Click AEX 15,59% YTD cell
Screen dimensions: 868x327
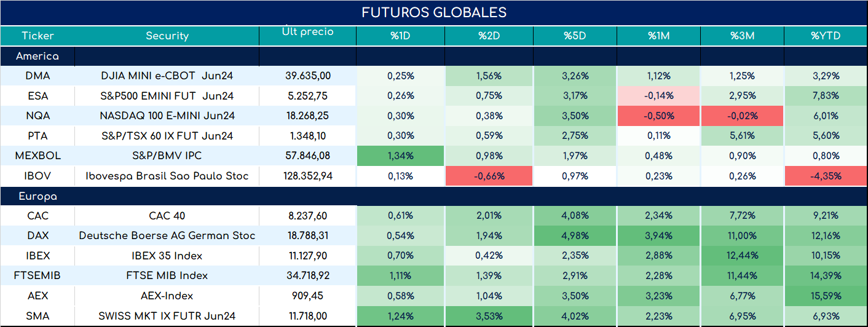click(826, 296)
